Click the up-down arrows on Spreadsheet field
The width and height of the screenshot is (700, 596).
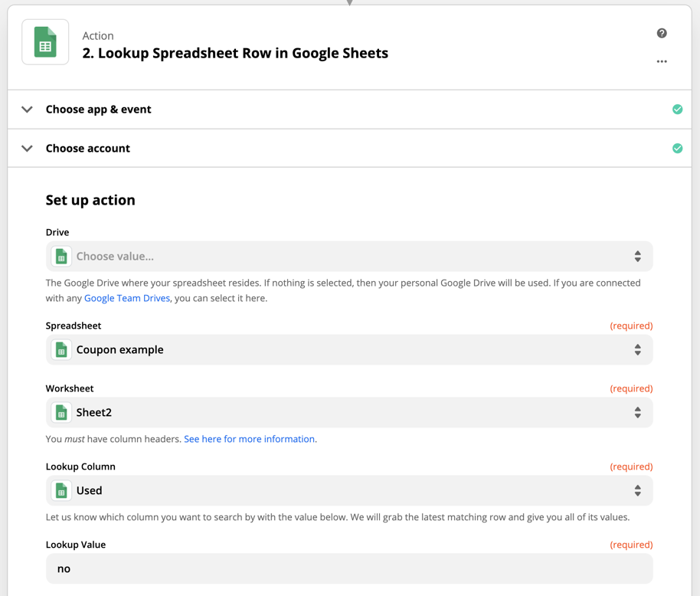pos(637,350)
